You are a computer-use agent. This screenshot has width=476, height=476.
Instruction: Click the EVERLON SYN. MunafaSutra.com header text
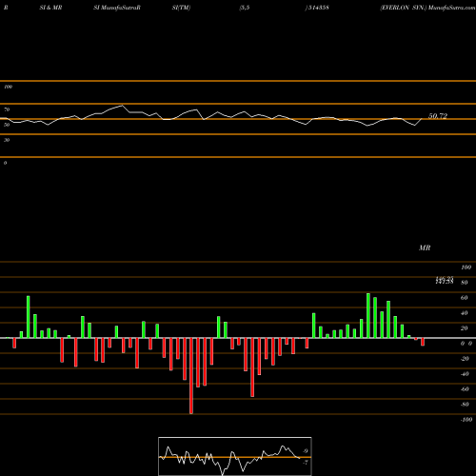tap(427, 8)
